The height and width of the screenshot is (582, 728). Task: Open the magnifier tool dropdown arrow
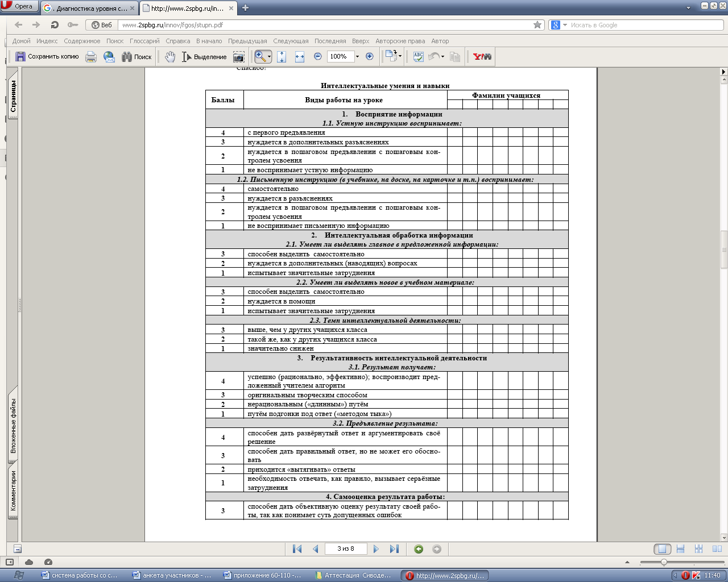(x=270, y=56)
